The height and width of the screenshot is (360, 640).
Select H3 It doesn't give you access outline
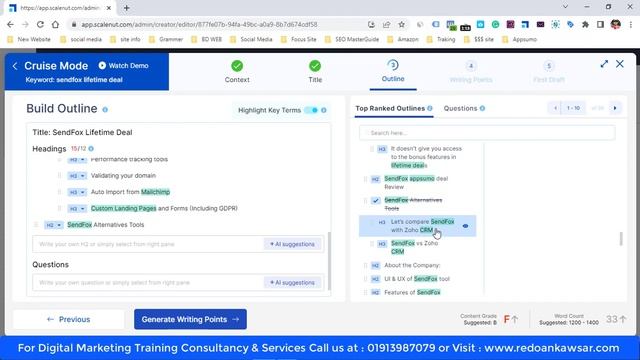(x=426, y=157)
